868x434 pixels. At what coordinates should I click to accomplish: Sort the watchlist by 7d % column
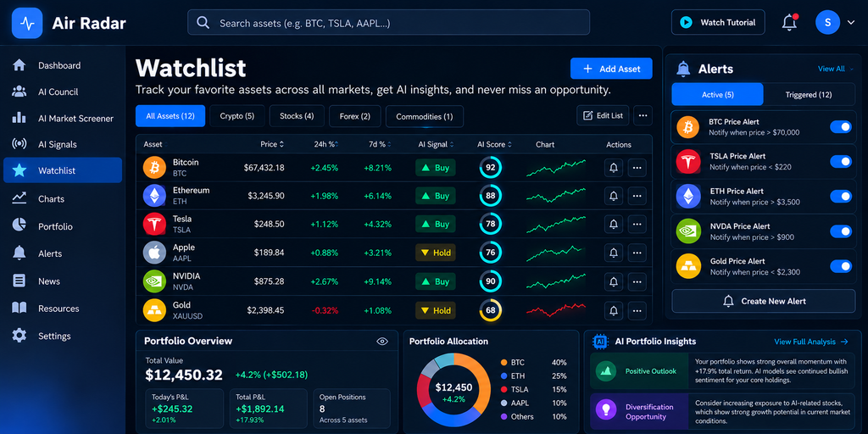(x=379, y=144)
